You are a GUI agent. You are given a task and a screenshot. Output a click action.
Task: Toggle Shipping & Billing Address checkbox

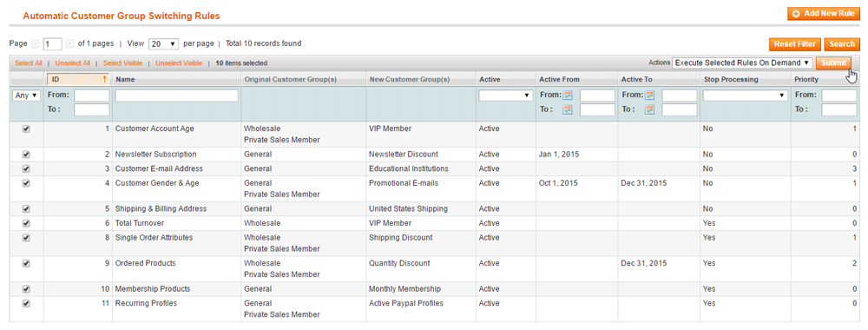tap(26, 208)
